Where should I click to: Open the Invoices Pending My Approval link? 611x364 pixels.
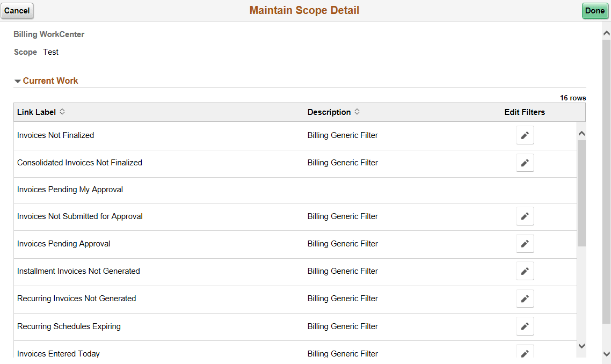(x=70, y=189)
